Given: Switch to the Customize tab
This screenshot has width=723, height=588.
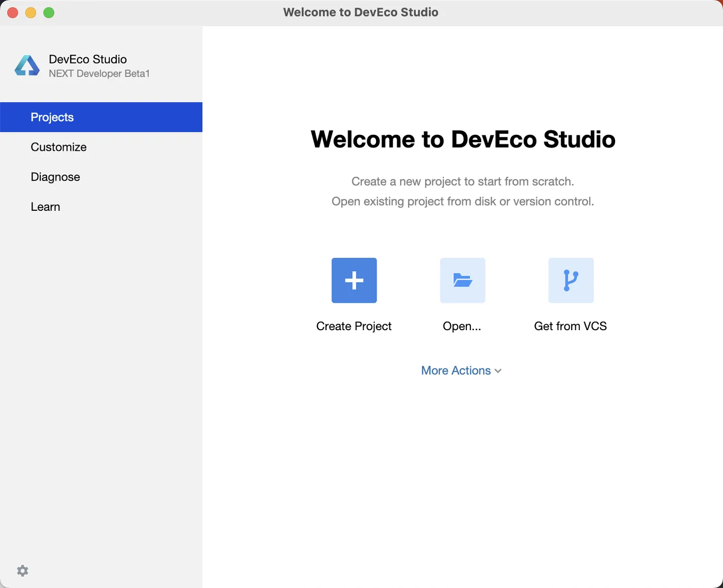Looking at the screenshot, I should pos(101,147).
